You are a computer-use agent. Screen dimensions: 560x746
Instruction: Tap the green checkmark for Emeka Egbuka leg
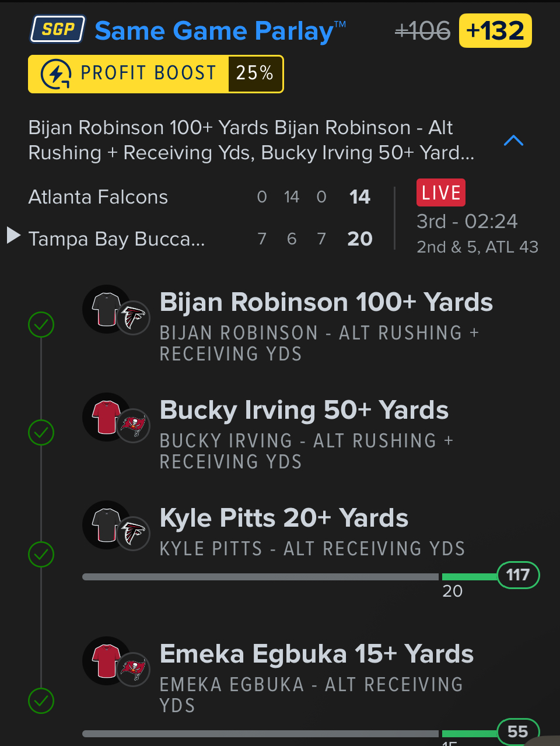[x=41, y=701]
